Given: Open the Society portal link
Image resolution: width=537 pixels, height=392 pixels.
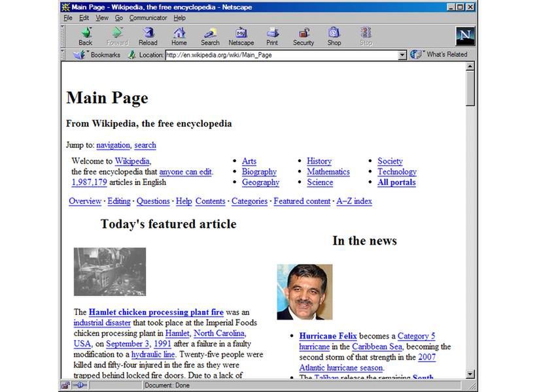Looking at the screenshot, I should tap(390, 161).
